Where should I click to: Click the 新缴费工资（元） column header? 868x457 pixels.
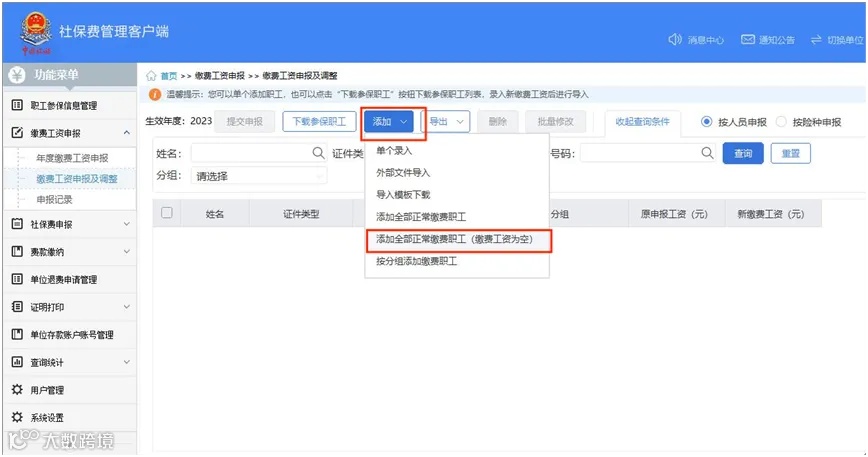pos(771,214)
